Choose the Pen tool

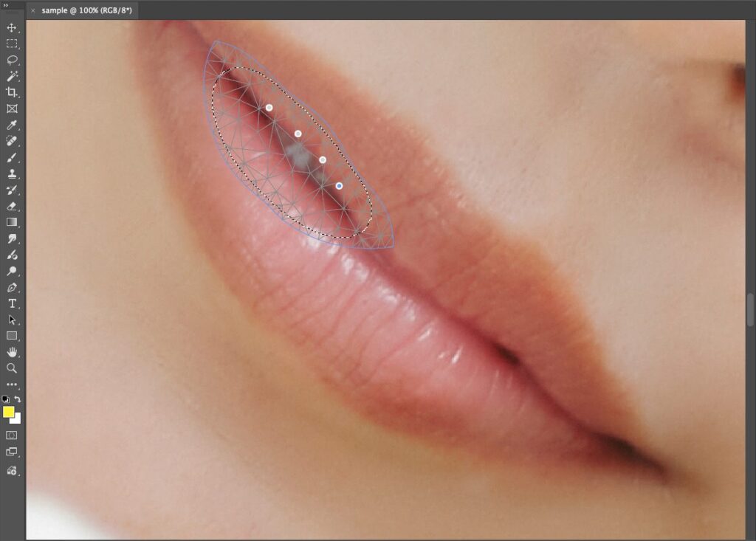12,287
